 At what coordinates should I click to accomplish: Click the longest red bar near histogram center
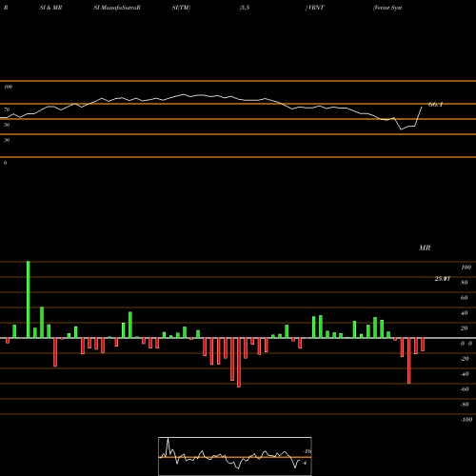click(239, 363)
